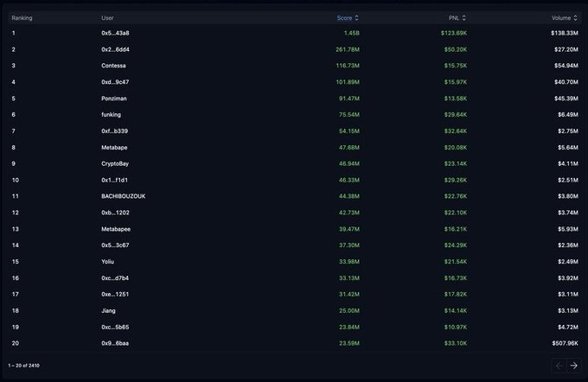
Task: Select user Metabape
Action: pos(114,148)
